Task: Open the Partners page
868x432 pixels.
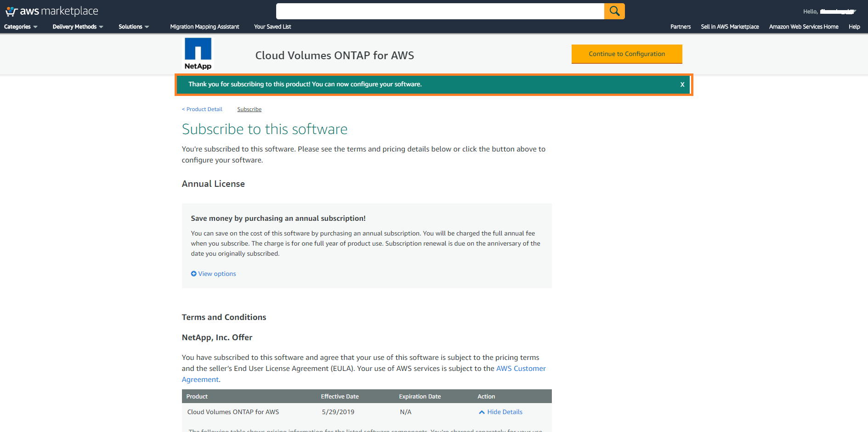Action: pyautogui.click(x=680, y=27)
